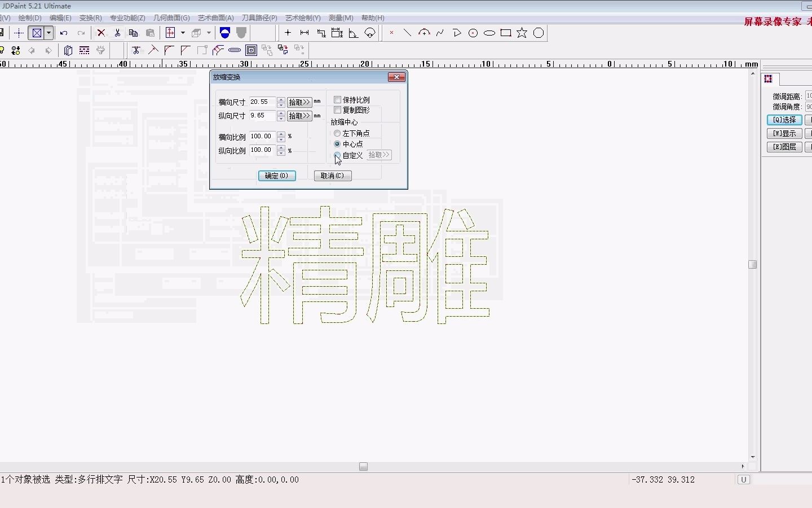Open the 几何曲面(G) menu
The width and height of the screenshot is (812, 508).
[171, 18]
